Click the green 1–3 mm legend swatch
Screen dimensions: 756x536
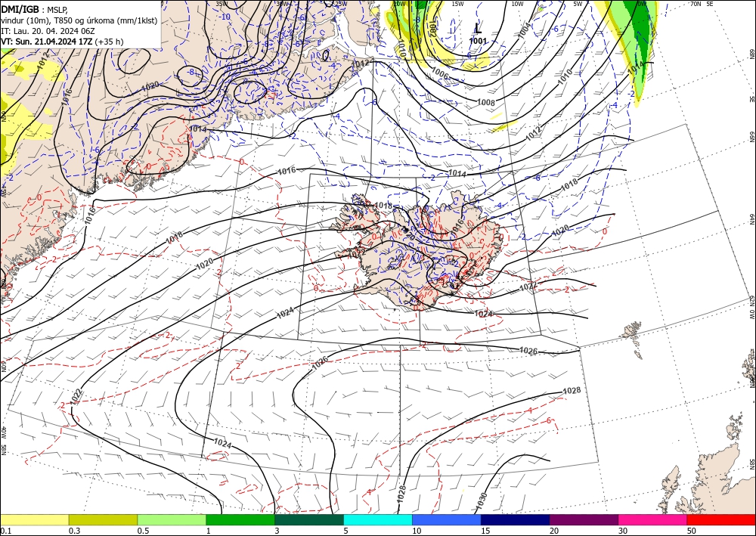tap(240, 519)
